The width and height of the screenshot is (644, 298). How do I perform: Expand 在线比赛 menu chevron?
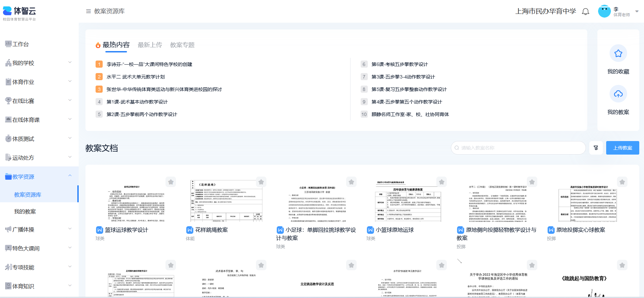[x=70, y=100]
